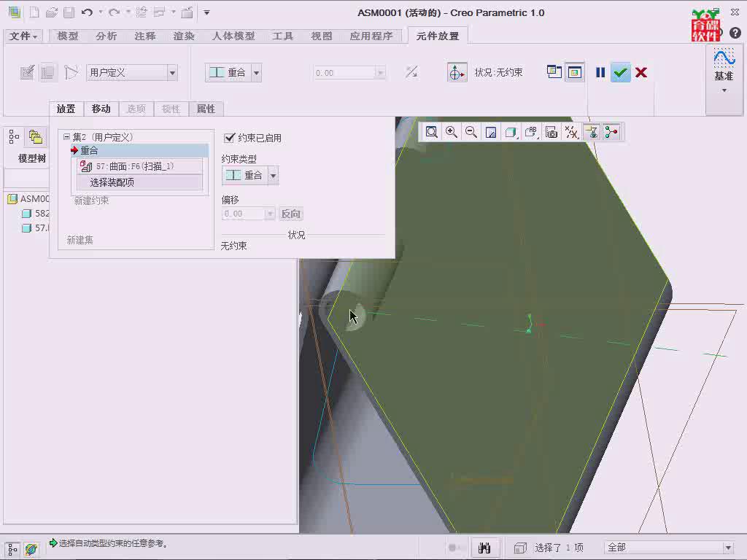747x560 pixels.
Task: Repaint the graphics view
Action: click(x=491, y=132)
